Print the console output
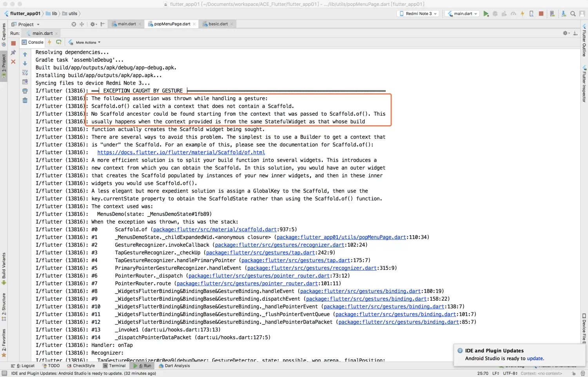 pyautogui.click(x=25, y=91)
